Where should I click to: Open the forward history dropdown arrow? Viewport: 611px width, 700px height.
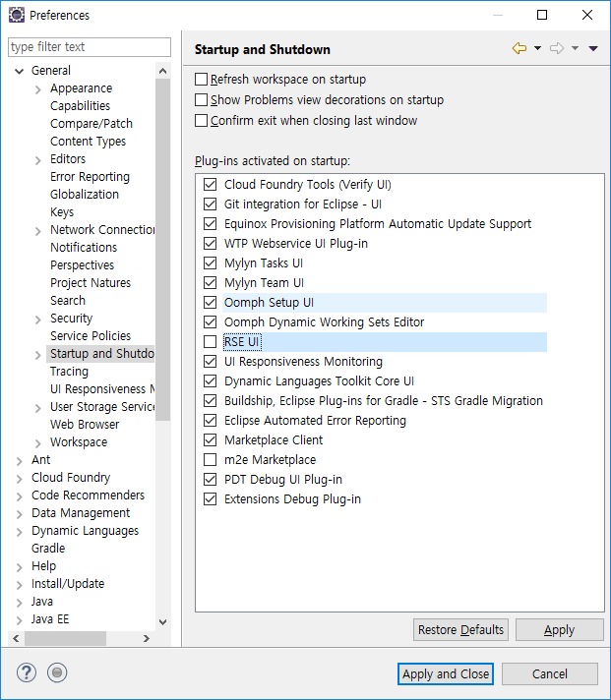(576, 48)
